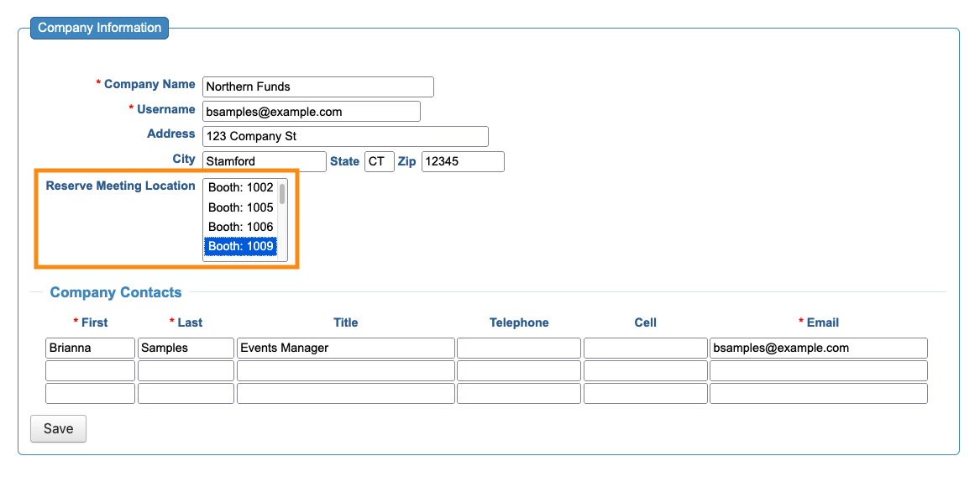980x477 pixels.
Task: Select the highlighted Booth: 1009 option
Action: tap(241, 246)
